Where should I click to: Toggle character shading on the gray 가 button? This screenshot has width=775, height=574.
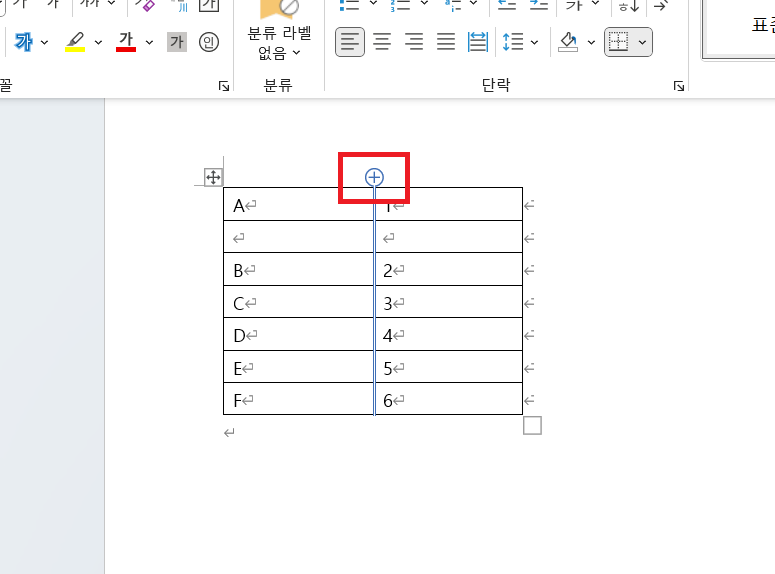tap(177, 42)
